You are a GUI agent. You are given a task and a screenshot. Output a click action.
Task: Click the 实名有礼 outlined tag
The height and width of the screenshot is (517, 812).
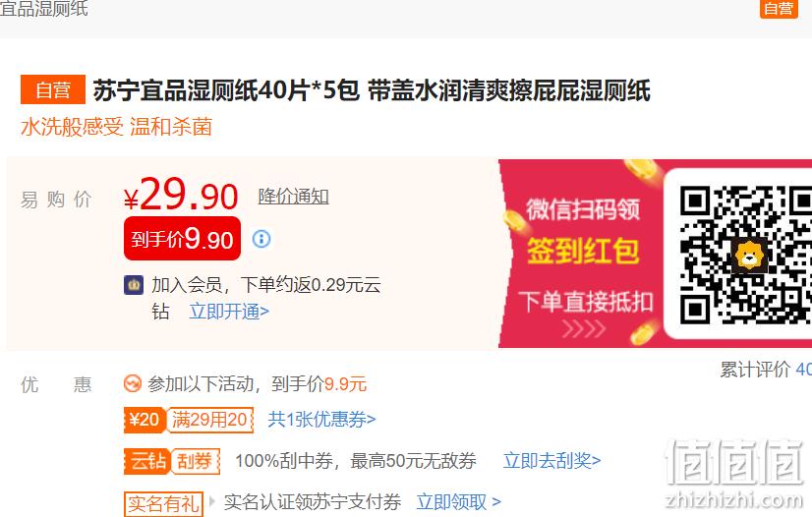[x=163, y=503]
